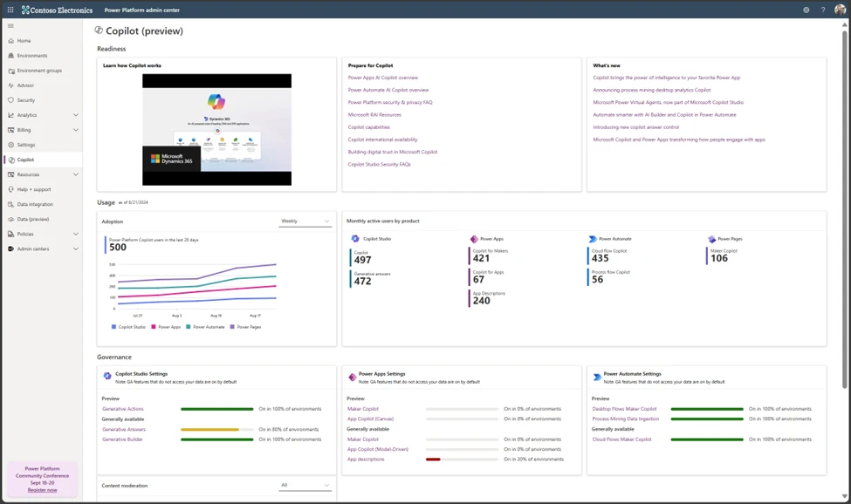Click the Generative Answers 80% progress bar

click(x=209, y=429)
